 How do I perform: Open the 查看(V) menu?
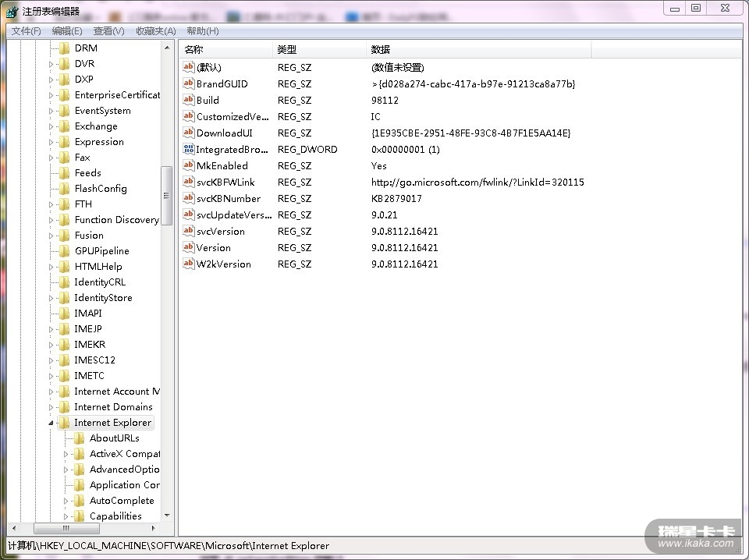[109, 31]
